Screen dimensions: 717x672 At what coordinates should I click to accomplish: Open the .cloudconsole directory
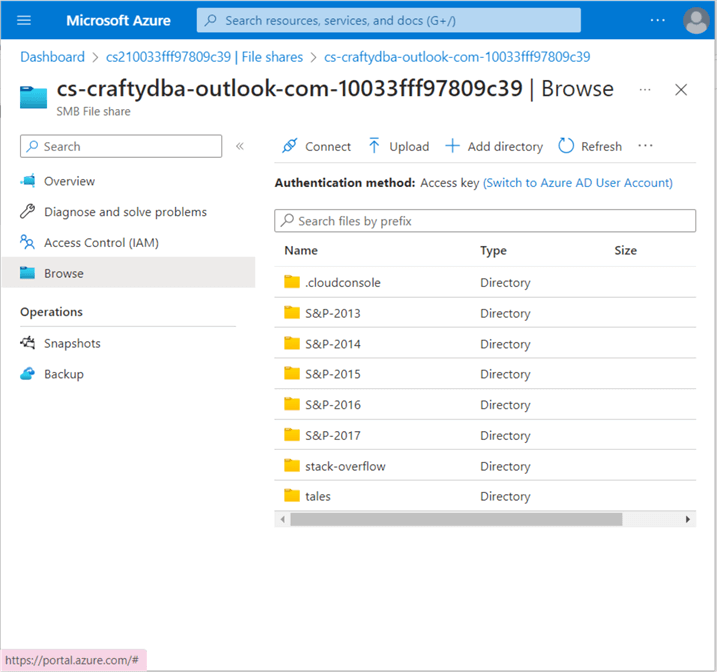pyautogui.click(x=342, y=283)
